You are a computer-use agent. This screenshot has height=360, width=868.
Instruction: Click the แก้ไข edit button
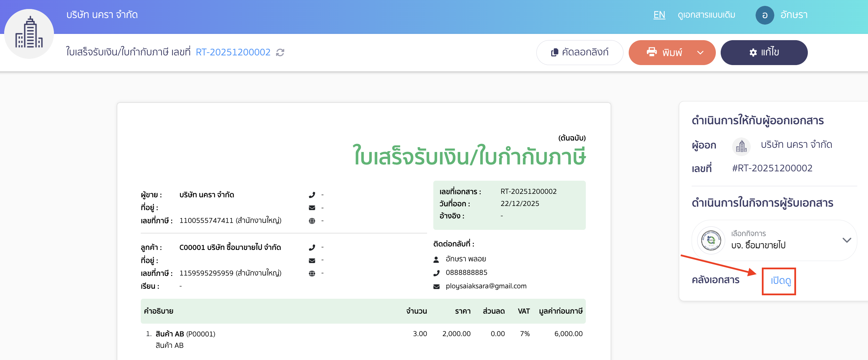point(764,52)
